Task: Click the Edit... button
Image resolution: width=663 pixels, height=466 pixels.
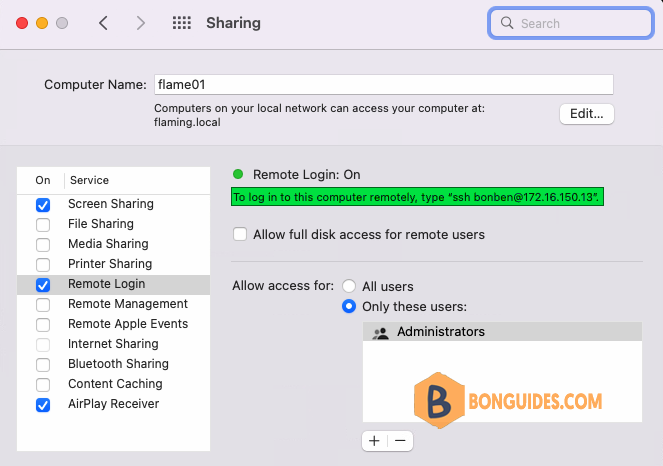Action: click(586, 114)
